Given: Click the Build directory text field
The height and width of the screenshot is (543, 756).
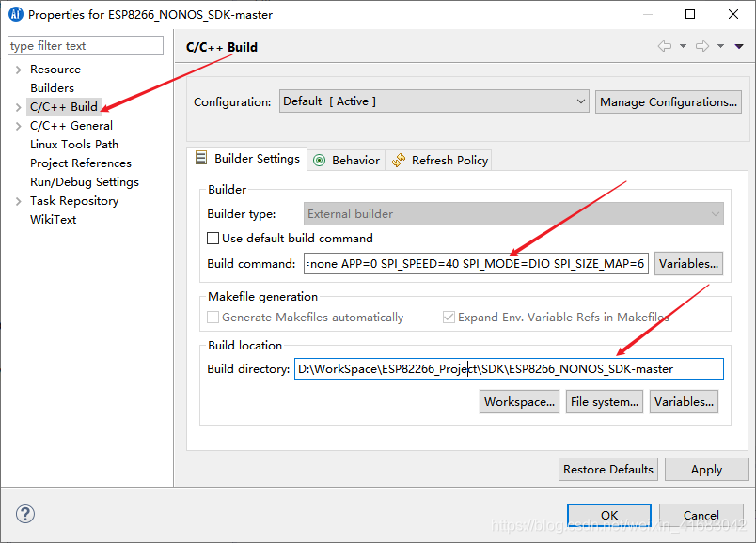Looking at the screenshot, I should point(509,368).
